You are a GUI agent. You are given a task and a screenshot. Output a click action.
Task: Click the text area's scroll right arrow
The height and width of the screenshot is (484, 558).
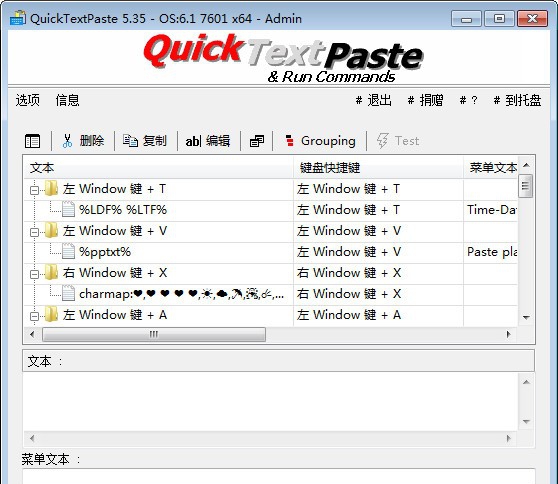coord(509,438)
